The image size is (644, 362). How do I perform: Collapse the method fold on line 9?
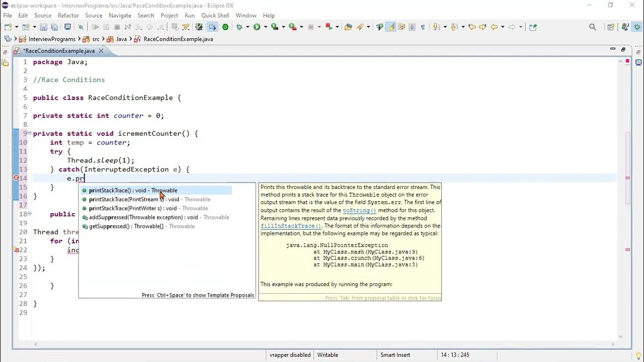click(30, 133)
